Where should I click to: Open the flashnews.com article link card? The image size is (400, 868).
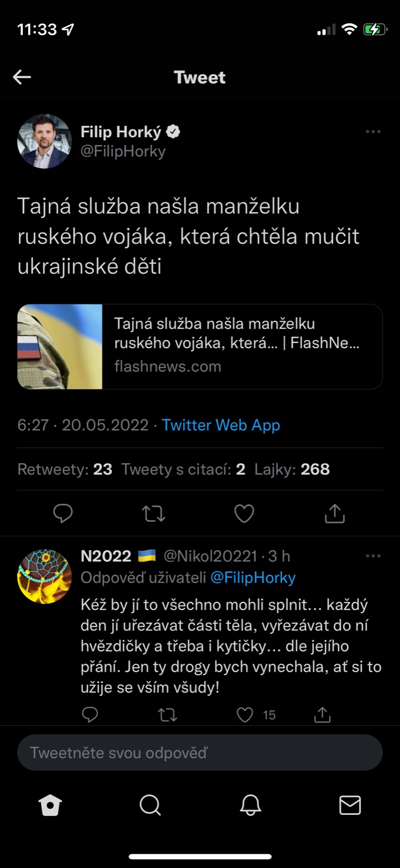pos(200,347)
